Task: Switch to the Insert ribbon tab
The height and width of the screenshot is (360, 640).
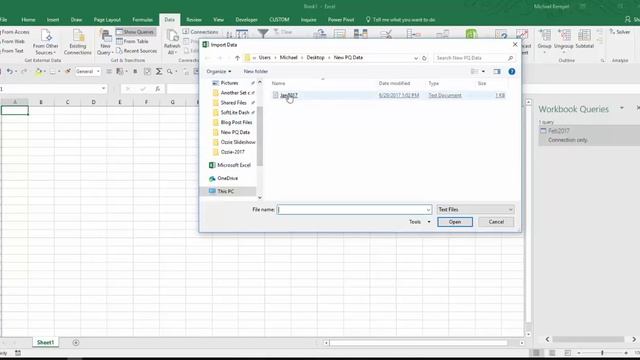Action: [53, 20]
